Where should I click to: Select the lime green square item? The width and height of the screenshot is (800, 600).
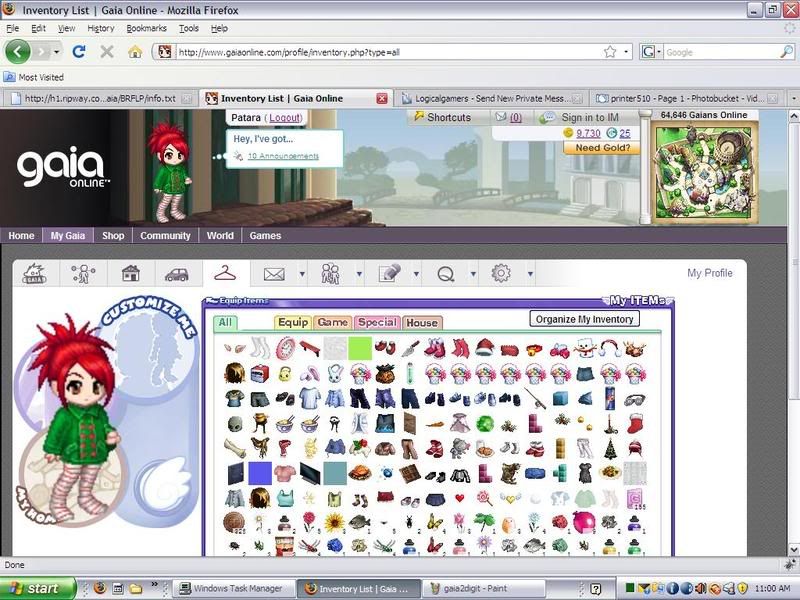pyautogui.click(x=360, y=348)
